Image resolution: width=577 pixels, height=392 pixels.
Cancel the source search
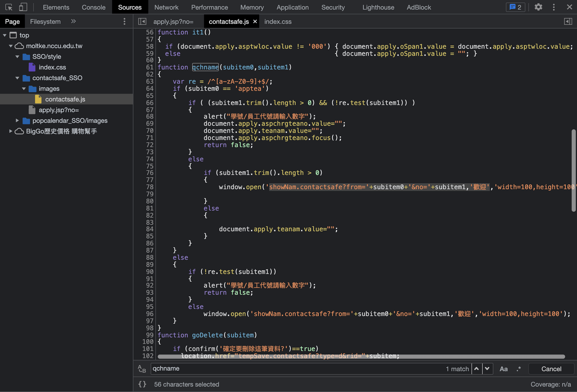click(x=551, y=369)
